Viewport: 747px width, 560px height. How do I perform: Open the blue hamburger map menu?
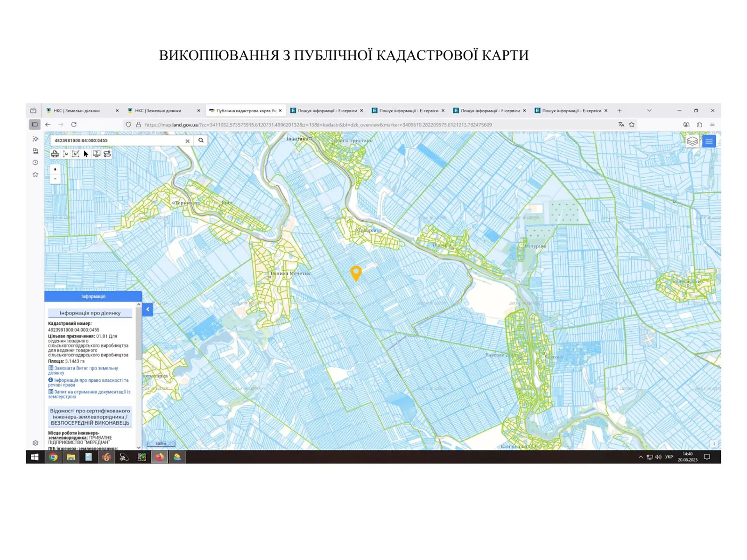click(x=709, y=141)
